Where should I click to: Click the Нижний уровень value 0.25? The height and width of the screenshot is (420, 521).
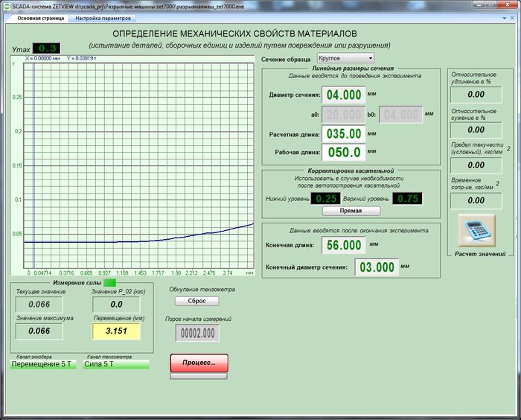click(326, 199)
